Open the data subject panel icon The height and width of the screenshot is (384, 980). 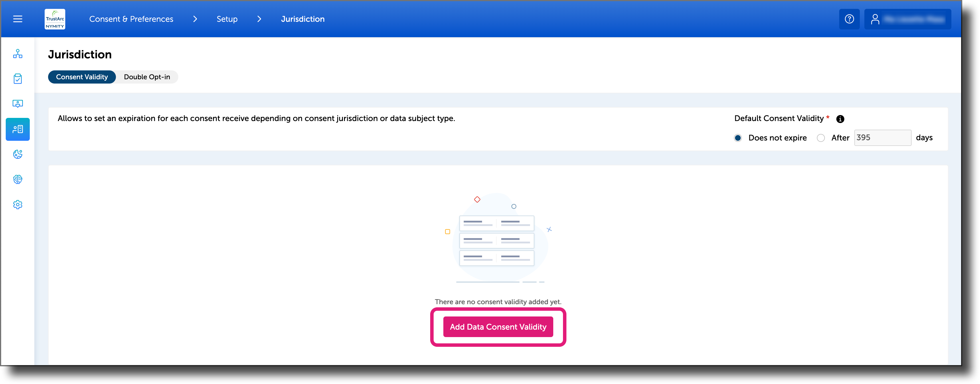tap(17, 103)
